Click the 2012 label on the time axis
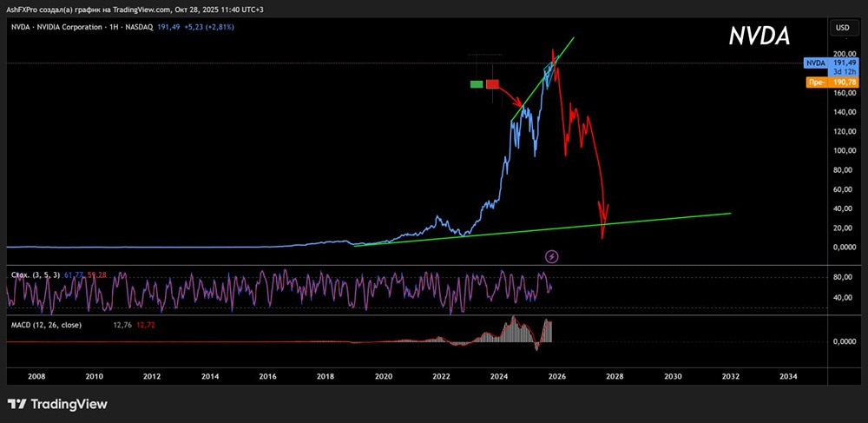The width and height of the screenshot is (868, 423). coord(152,376)
